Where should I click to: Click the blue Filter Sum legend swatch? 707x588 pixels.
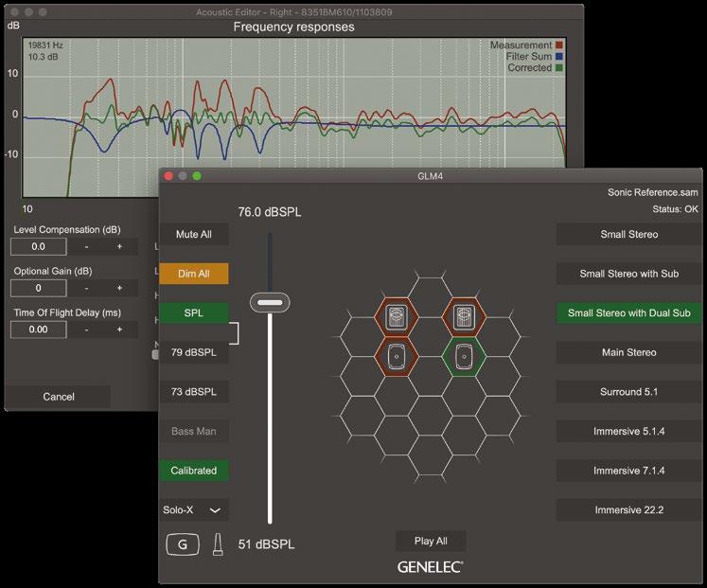(559, 57)
